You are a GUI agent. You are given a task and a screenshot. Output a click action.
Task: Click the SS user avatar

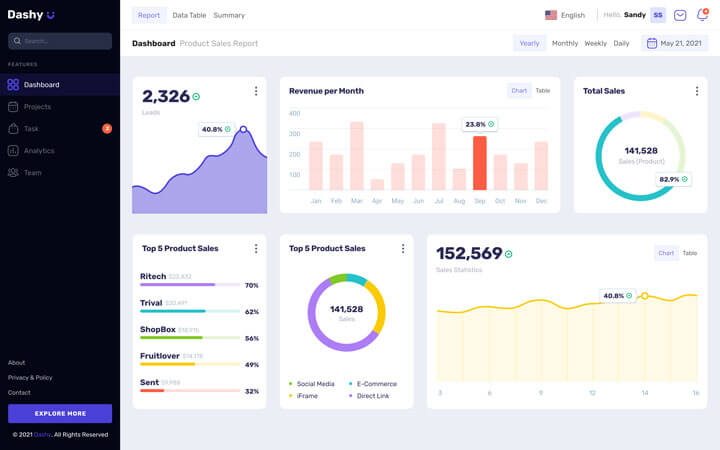tap(657, 15)
